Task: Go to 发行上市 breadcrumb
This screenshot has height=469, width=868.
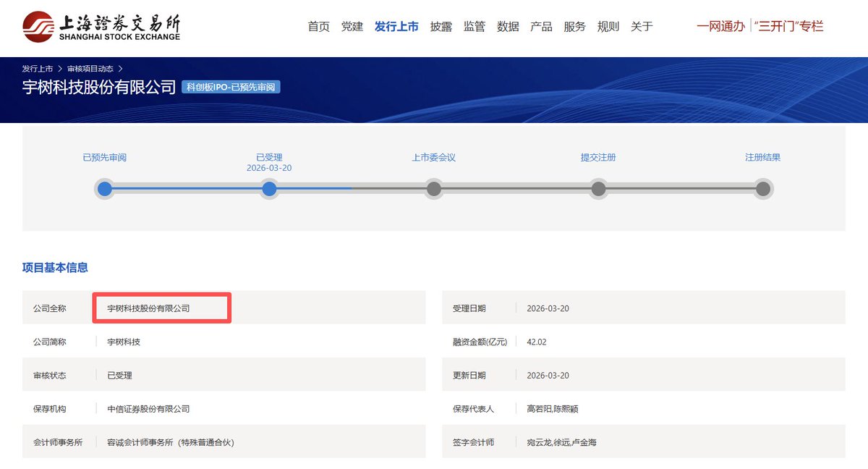Action: 37,69
